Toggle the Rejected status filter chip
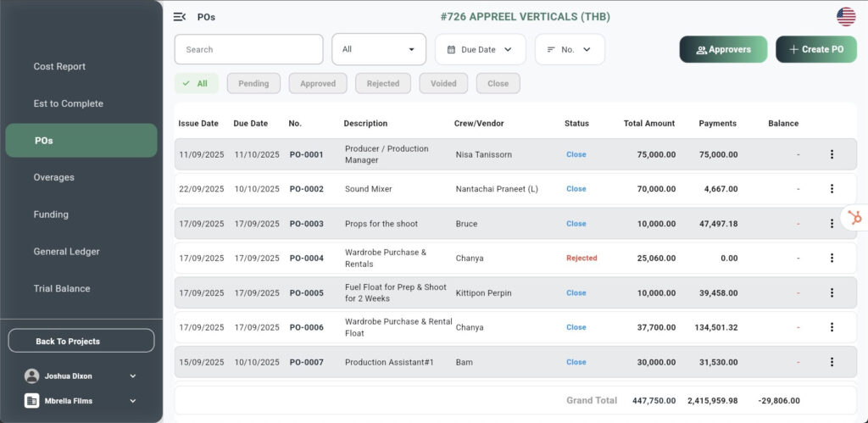Screen dimensions: 868x423 pyautogui.click(x=383, y=84)
